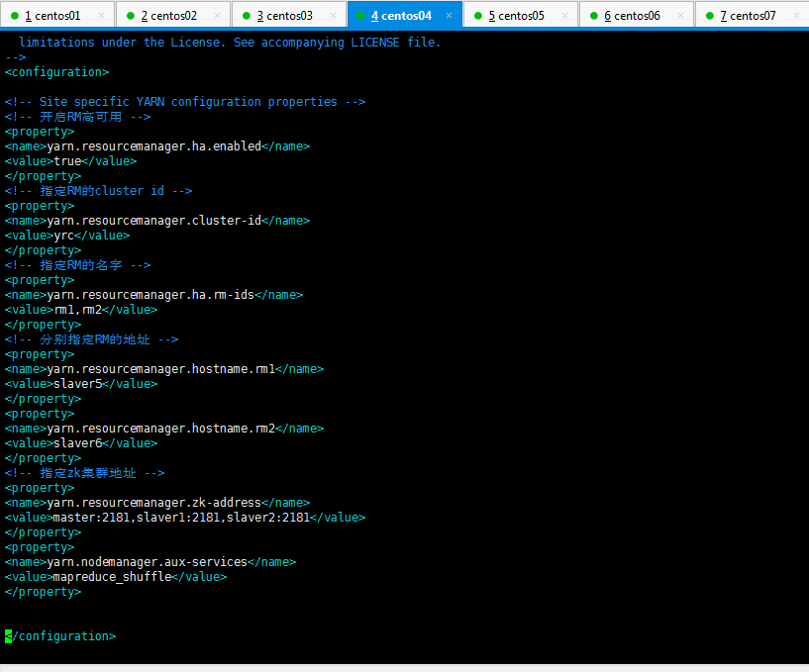The height and width of the screenshot is (672, 809).
Task: Click centos07's green connection icon
Action: [x=710, y=16]
